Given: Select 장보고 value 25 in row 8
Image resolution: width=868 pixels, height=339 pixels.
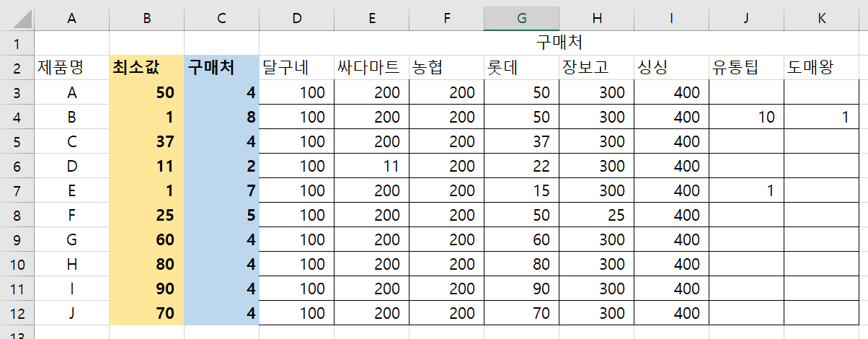Looking at the screenshot, I should click(596, 215).
